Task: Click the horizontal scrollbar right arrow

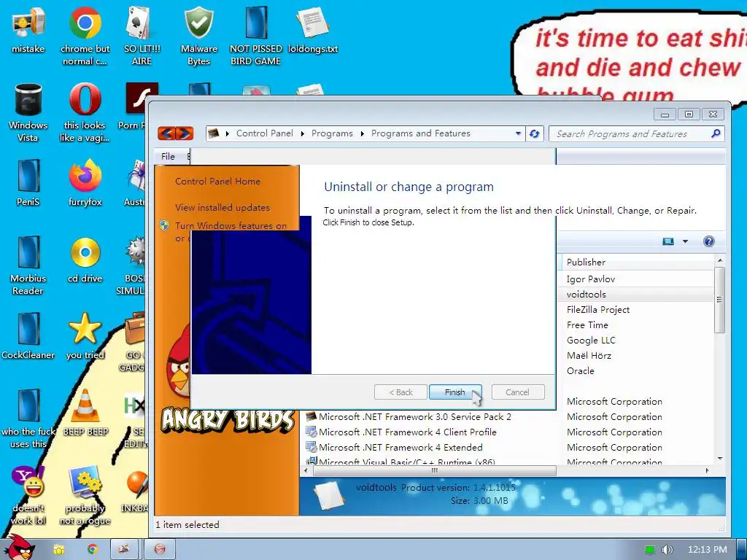Action: 707,470
